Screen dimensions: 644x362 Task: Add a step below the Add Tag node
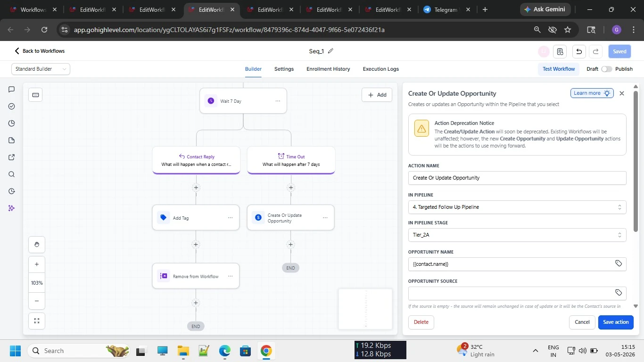point(196,245)
